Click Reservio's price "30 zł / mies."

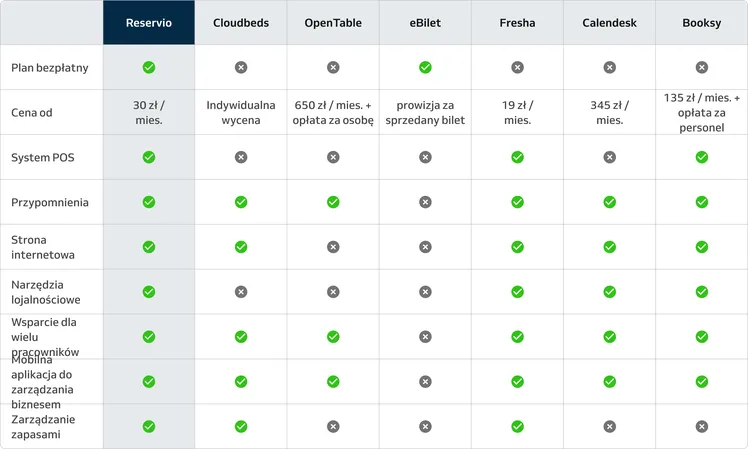point(149,112)
